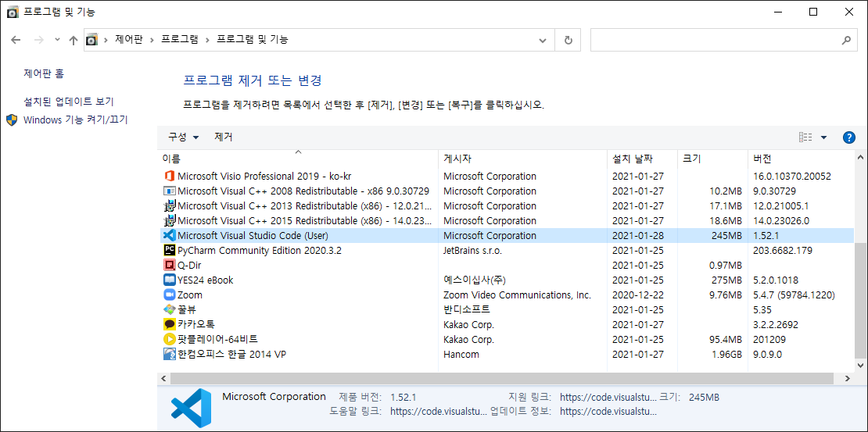Expand the view options dropdown arrow
Viewport: 868px width, 432px height.
tap(823, 137)
